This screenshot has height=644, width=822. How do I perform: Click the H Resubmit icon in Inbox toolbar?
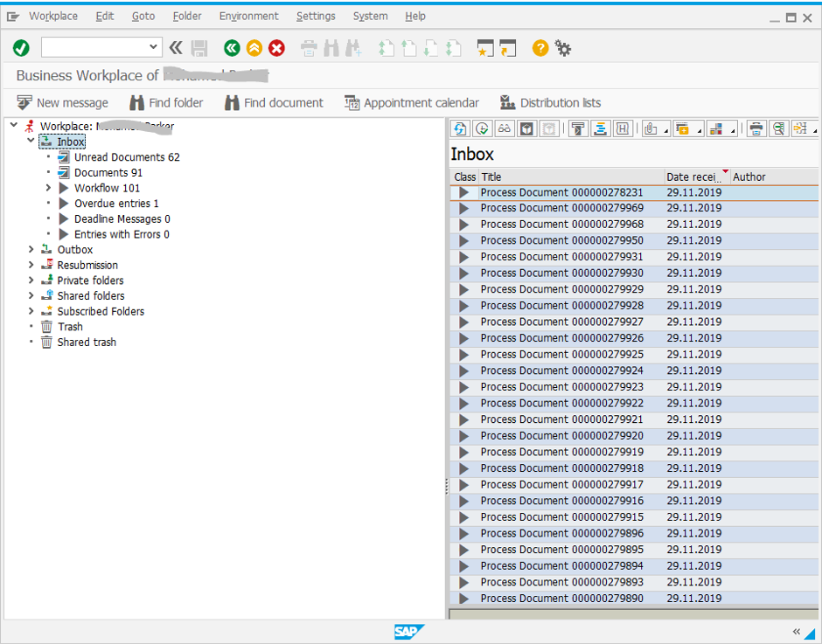coord(623,128)
